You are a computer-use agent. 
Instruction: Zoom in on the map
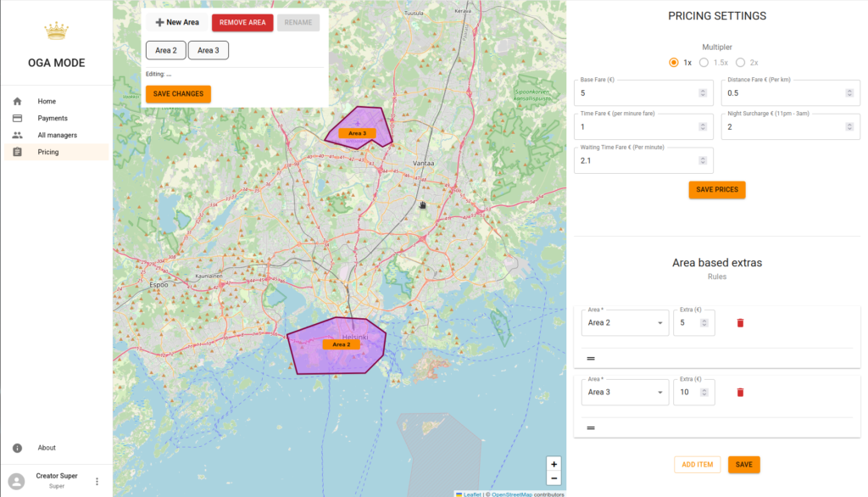click(x=554, y=464)
